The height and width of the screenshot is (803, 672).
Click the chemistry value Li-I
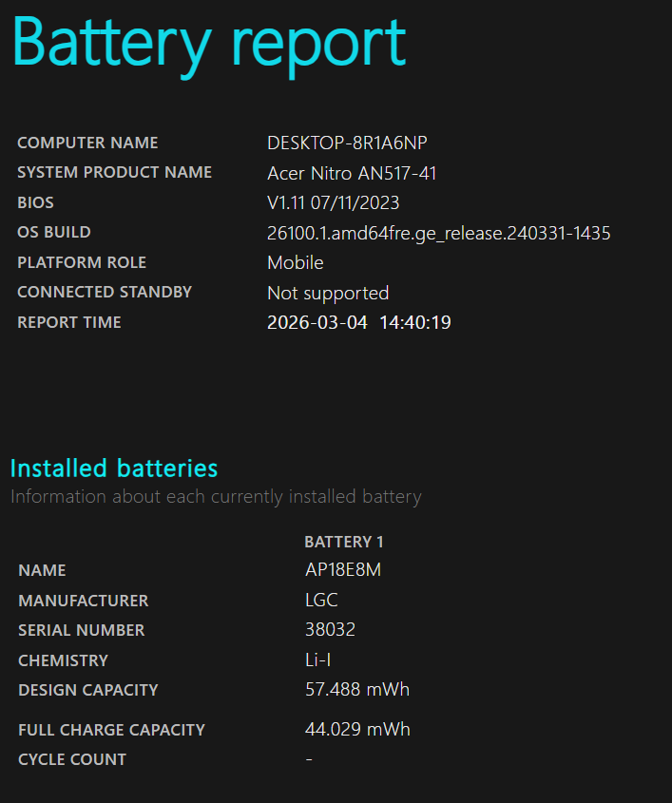pyautogui.click(x=317, y=660)
